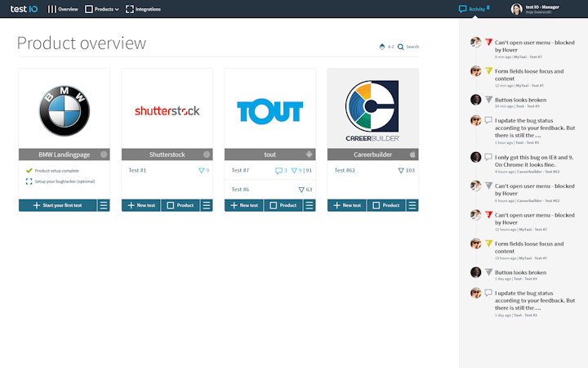
Task: Click the bug icon for Test #62
Action: point(401,170)
